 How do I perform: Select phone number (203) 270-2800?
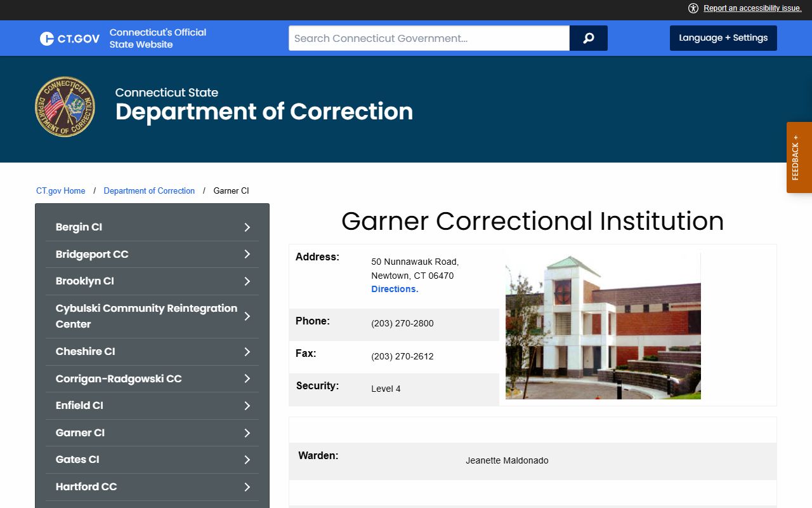(402, 323)
